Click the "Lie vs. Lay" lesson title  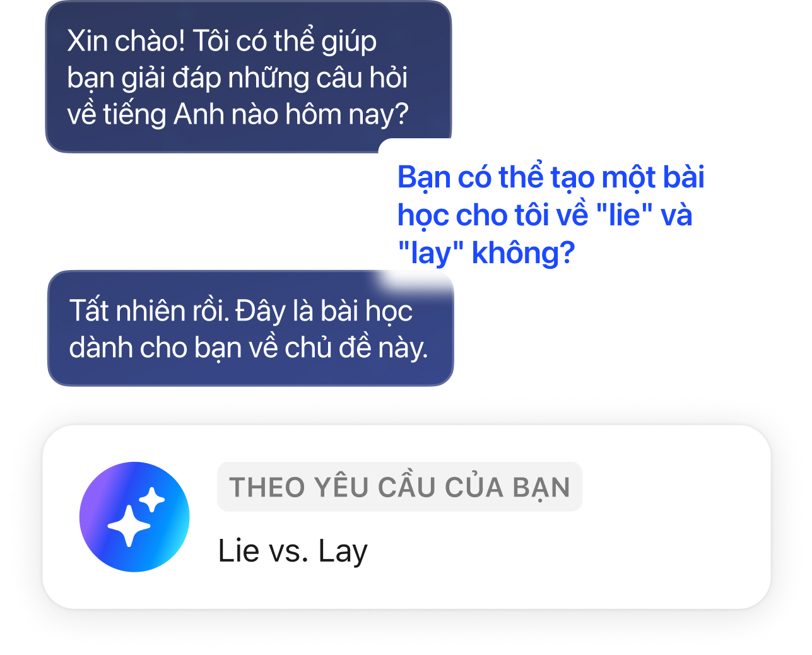click(293, 551)
